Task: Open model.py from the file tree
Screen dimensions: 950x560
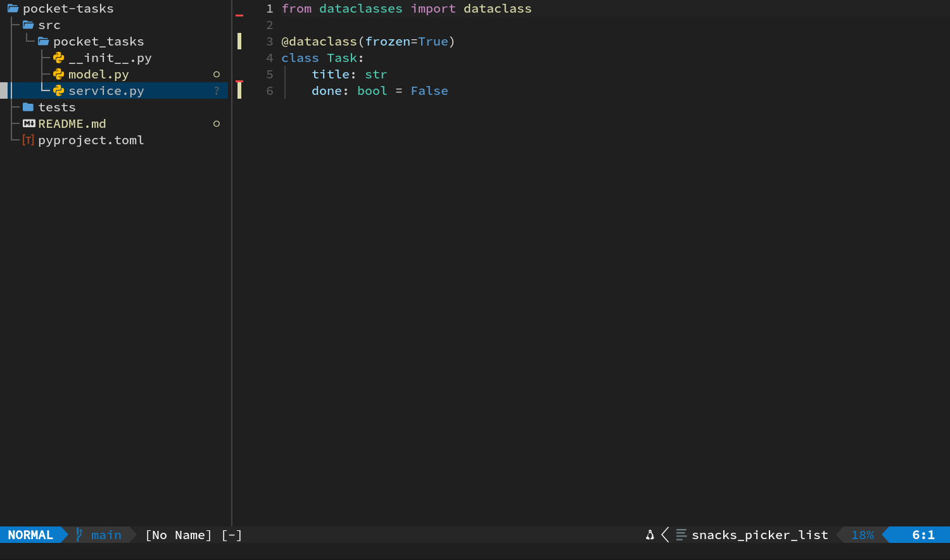Action: tap(99, 75)
